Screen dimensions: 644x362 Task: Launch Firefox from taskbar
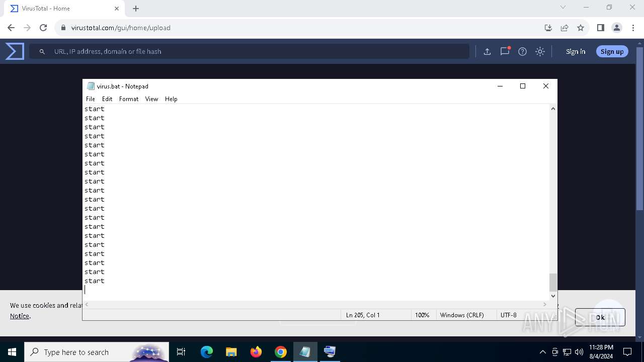click(x=256, y=352)
